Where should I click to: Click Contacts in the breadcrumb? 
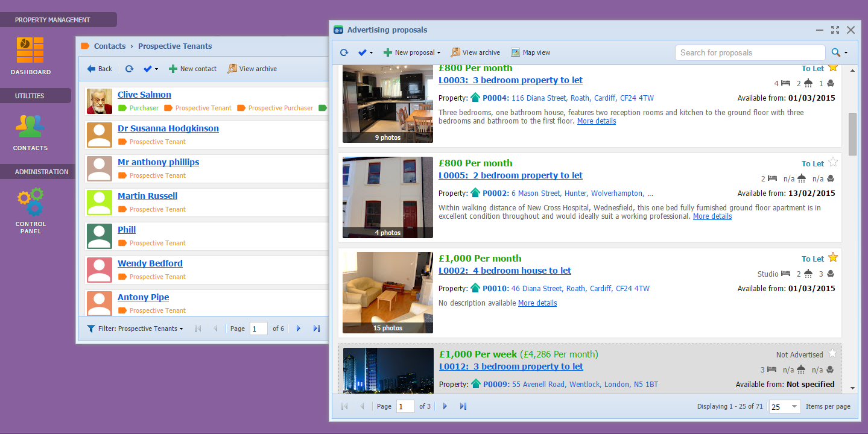pyautogui.click(x=110, y=46)
